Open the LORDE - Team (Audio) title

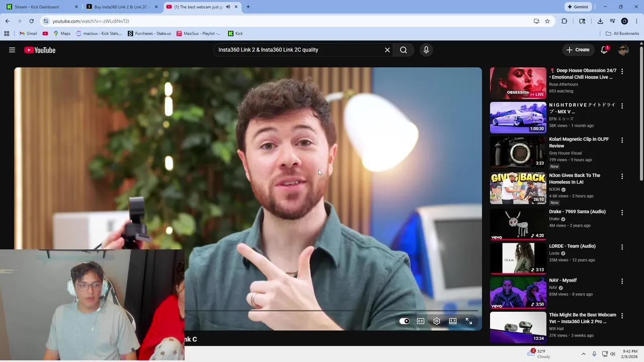click(x=572, y=246)
